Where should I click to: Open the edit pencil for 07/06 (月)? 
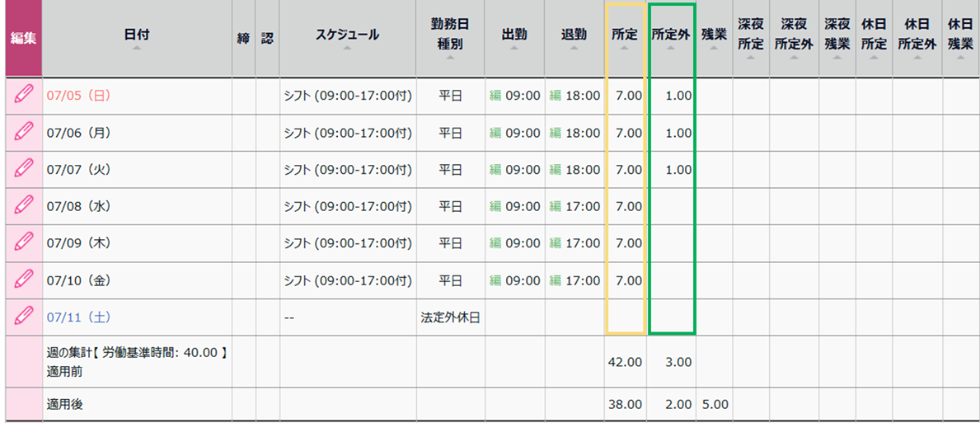tap(23, 133)
